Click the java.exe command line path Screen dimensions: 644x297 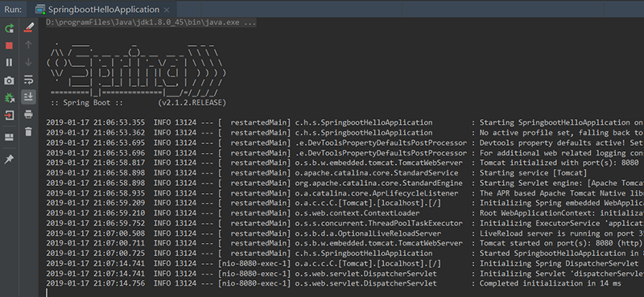(151, 23)
